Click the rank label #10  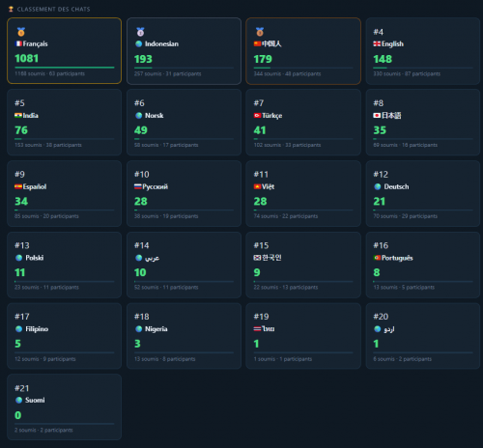[x=142, y=174]
